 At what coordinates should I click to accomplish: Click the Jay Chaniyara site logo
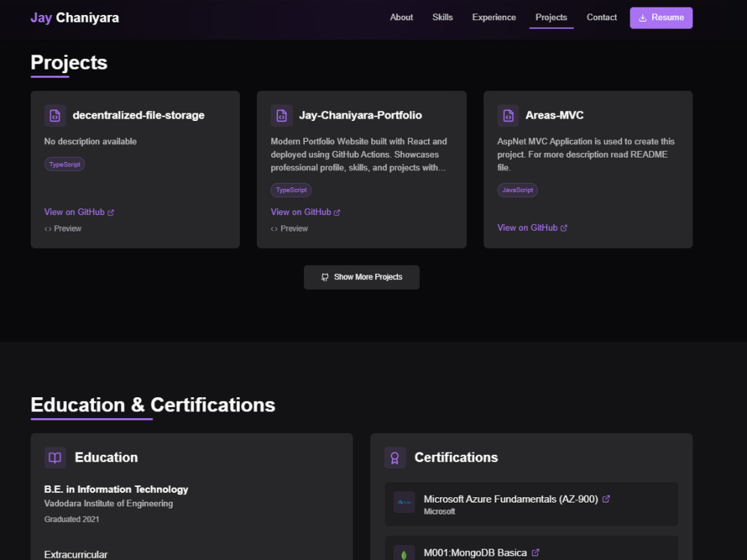click(x=75, y=18)
